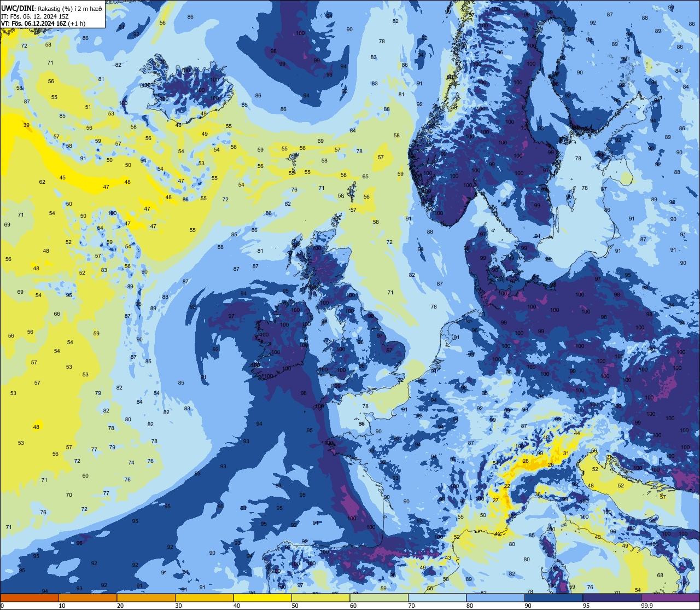Pick the bright yellow 40–50 legend segment
700x610 pixels.
pos(262,598)
